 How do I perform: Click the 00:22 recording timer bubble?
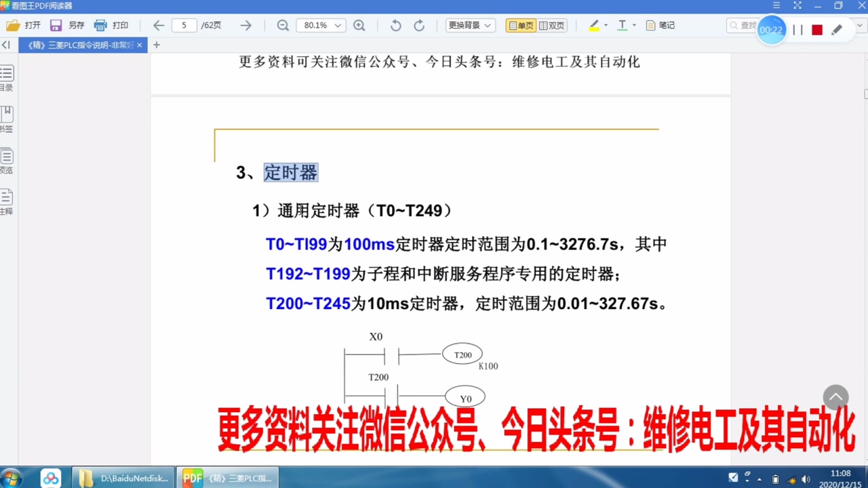point(771,30)
